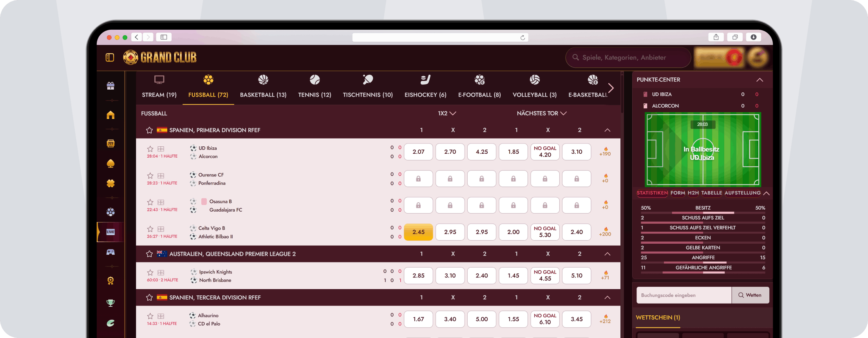Collapse the Tercera Division RFEF section
Screen dimensions: 868x338
coord(608,298)
